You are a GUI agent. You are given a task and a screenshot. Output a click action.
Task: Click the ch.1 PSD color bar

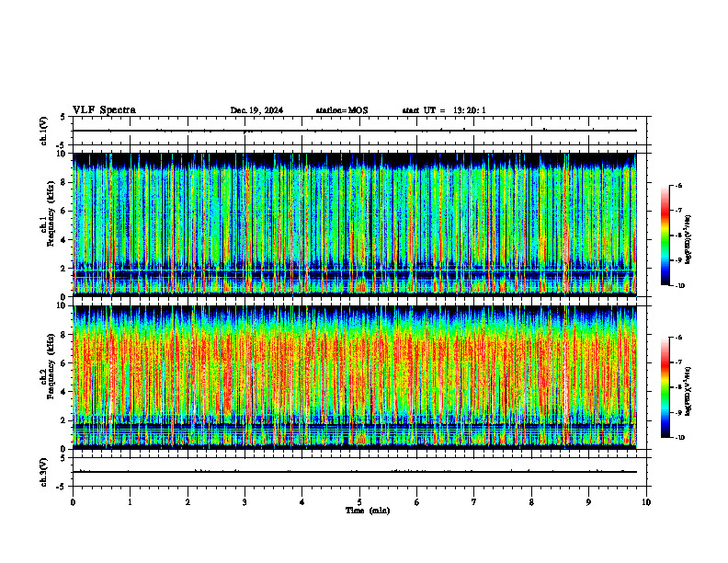665,236
